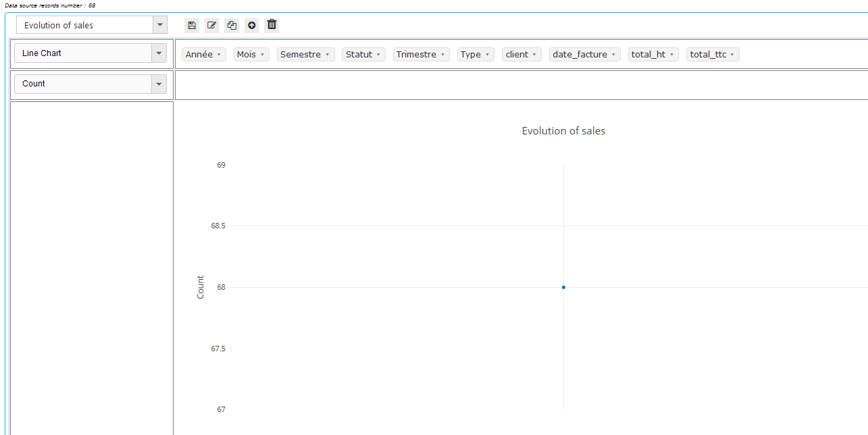The width and height of the screenshot is (868, 435).
Task: Select the Statut attribute chip
Action: (359, 55)
